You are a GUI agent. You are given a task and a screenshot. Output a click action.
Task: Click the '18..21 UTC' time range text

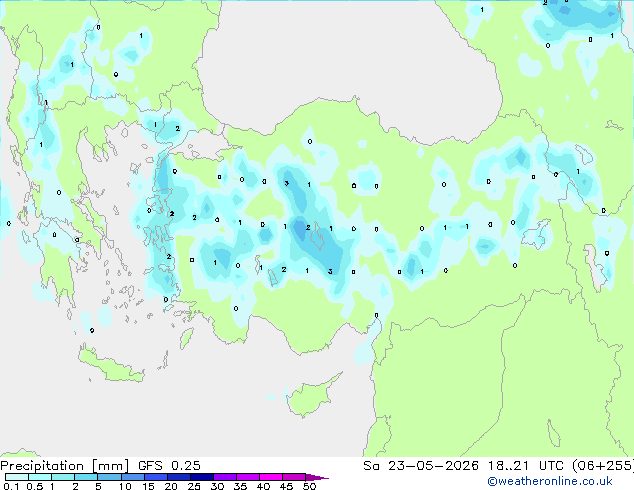[525, 466]
